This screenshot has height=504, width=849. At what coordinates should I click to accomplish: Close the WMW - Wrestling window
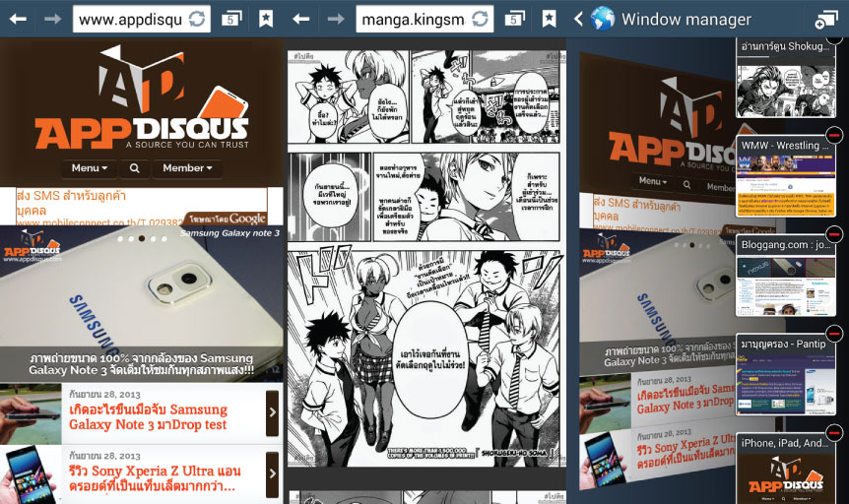(834, 134)
